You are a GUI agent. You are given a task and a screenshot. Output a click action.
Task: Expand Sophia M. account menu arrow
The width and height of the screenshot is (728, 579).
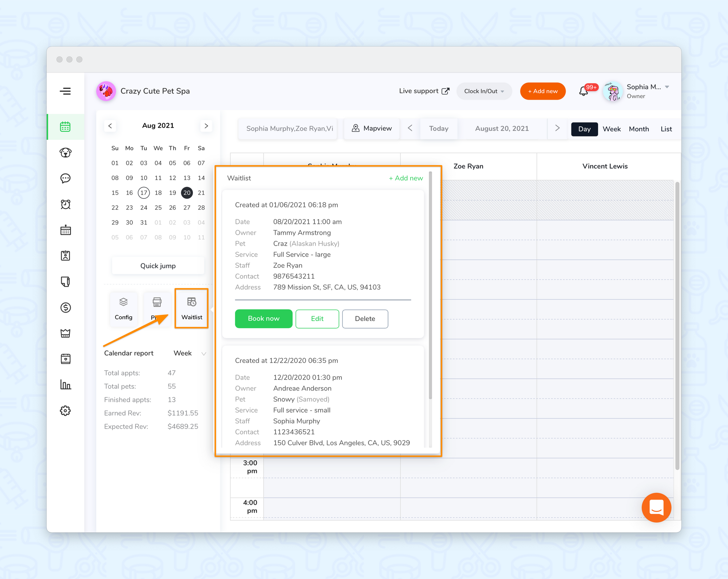[x=667, y=87]
